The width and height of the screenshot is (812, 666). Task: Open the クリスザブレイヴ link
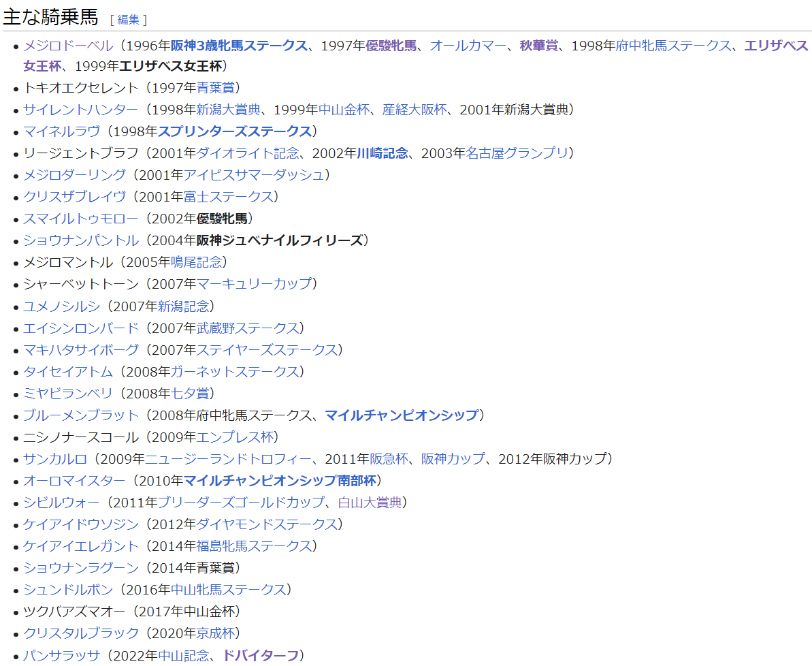[x=75, y=196]
